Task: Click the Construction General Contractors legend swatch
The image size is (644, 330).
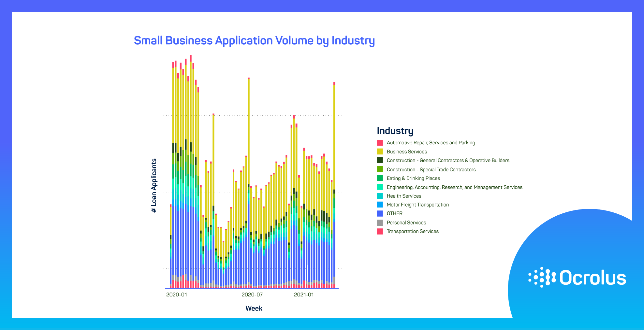Action: [380, 160]
